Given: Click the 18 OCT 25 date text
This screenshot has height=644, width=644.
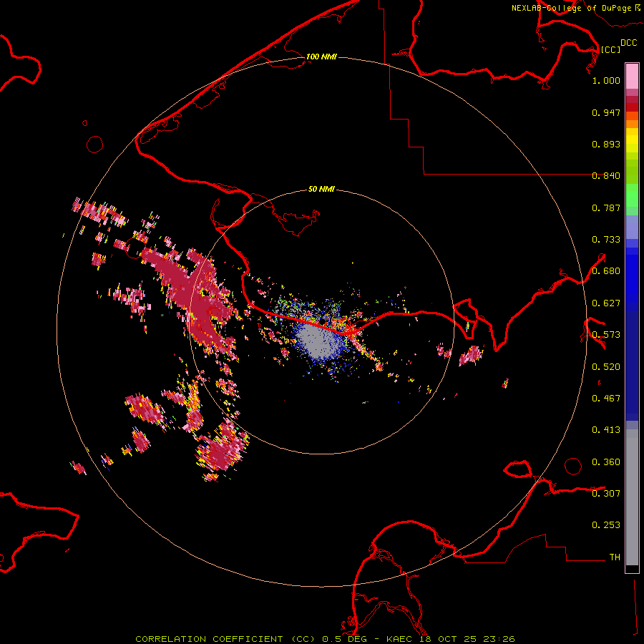Looking at the screenshot, I should (448, 639).
